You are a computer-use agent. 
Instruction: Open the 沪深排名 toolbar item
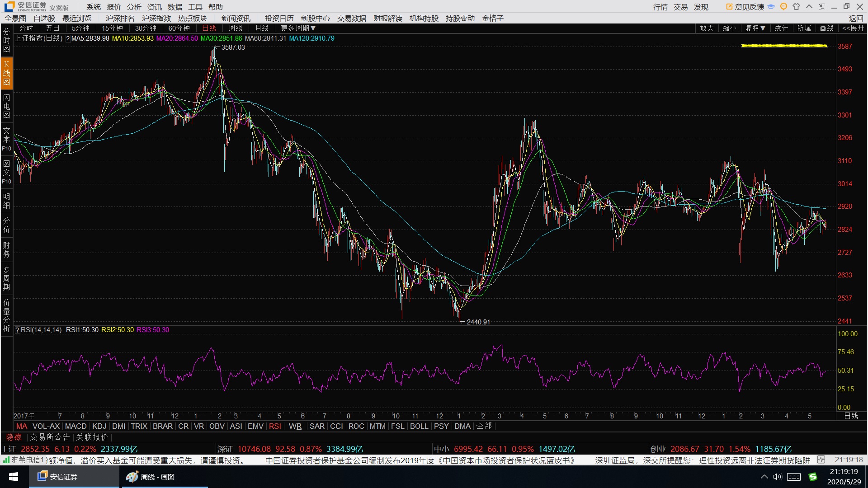click(120, 18)
